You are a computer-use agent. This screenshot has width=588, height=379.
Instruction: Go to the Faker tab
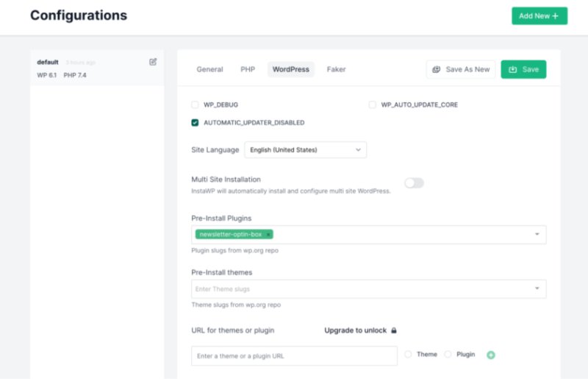pyautogui.click(x=336, y=69)
